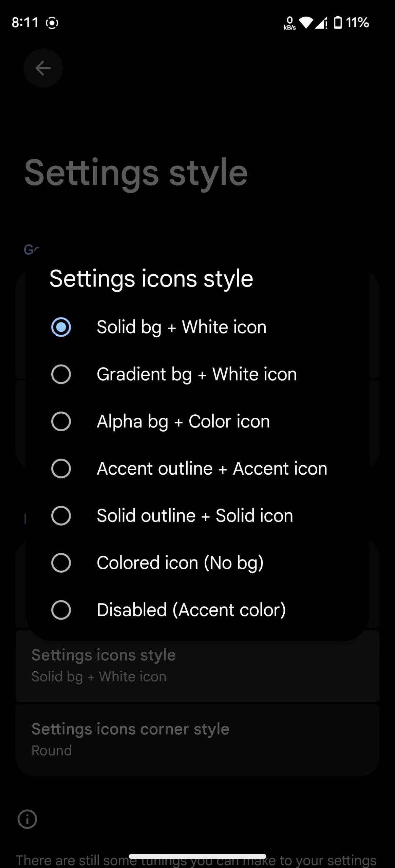Tap the mobile signal strength icon

pyautogui.click(x=321, y=23)
